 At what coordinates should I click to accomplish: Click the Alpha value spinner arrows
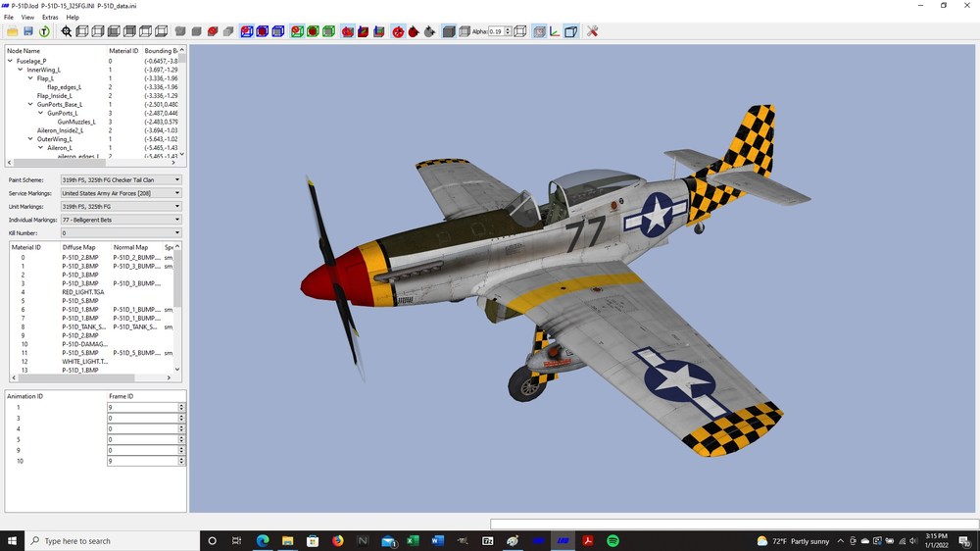tap(508, 31)
